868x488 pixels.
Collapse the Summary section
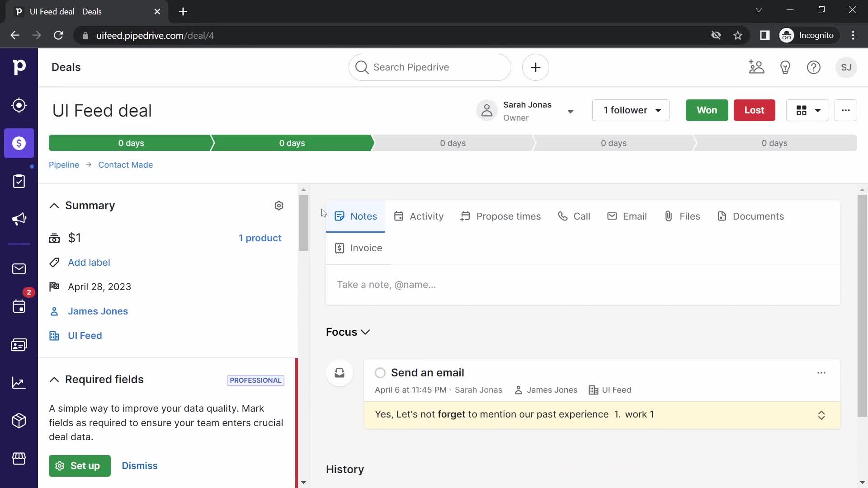[x=54, y=205]
